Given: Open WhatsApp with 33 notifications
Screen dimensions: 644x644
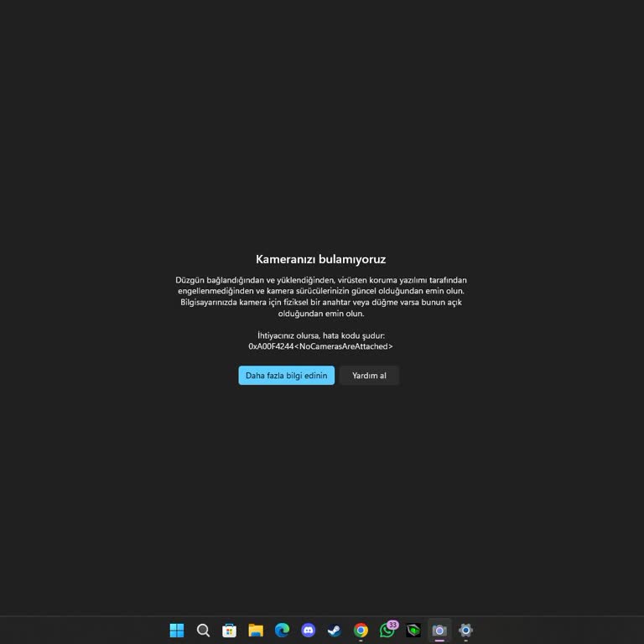Looking at the screenshot, I should [x=387, y=630].
